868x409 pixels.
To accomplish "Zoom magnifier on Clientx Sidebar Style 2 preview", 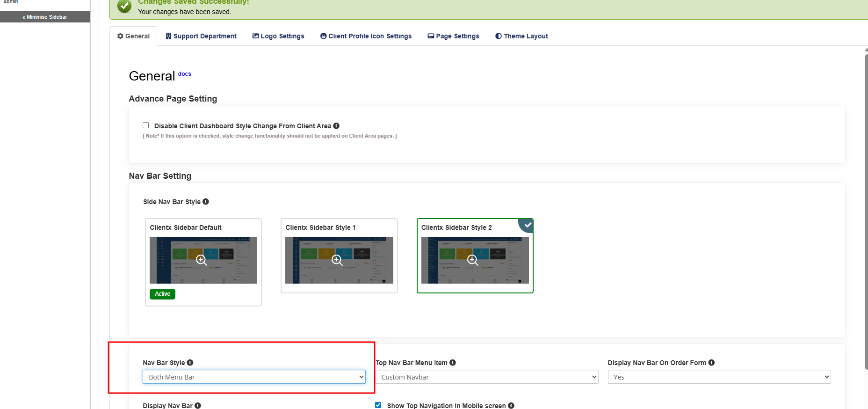I will coord(473,260).
